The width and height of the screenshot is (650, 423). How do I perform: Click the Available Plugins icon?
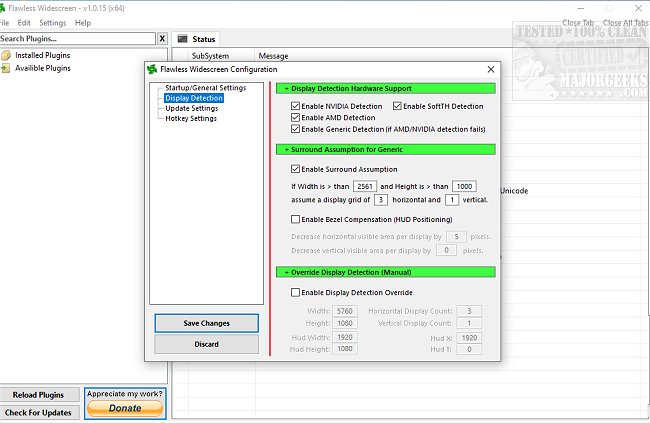(5, 68)
